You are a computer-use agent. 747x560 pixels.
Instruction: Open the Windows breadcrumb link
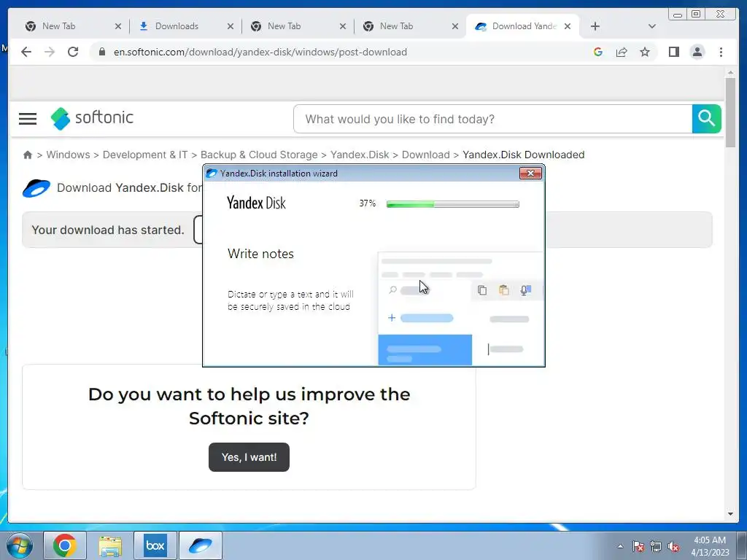(68, 155)
